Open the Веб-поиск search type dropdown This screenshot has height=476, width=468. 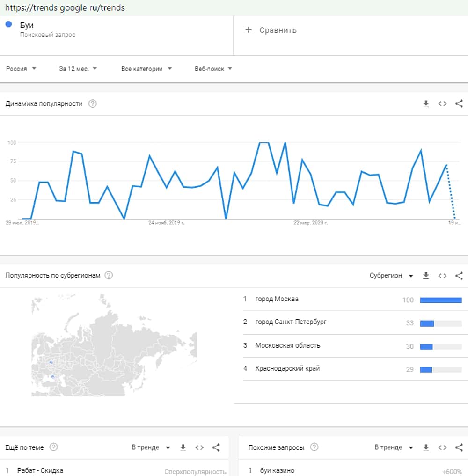click(213, 69)
